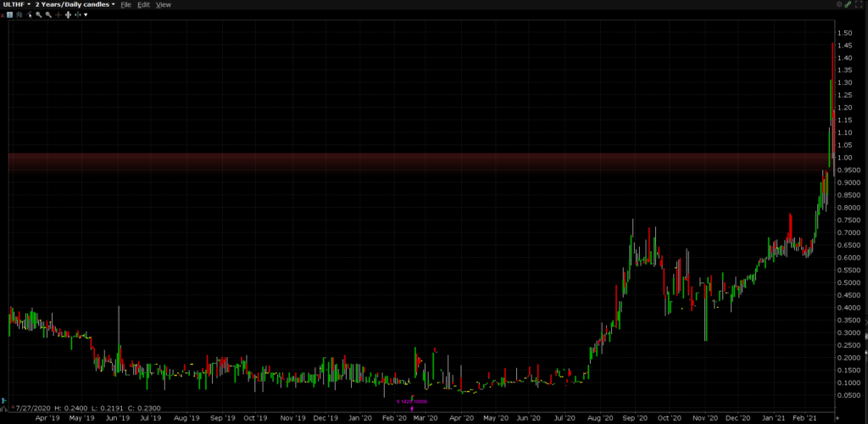Click the green candlestick chart type icon
The image size is (868, 424).
click(19, 15)
